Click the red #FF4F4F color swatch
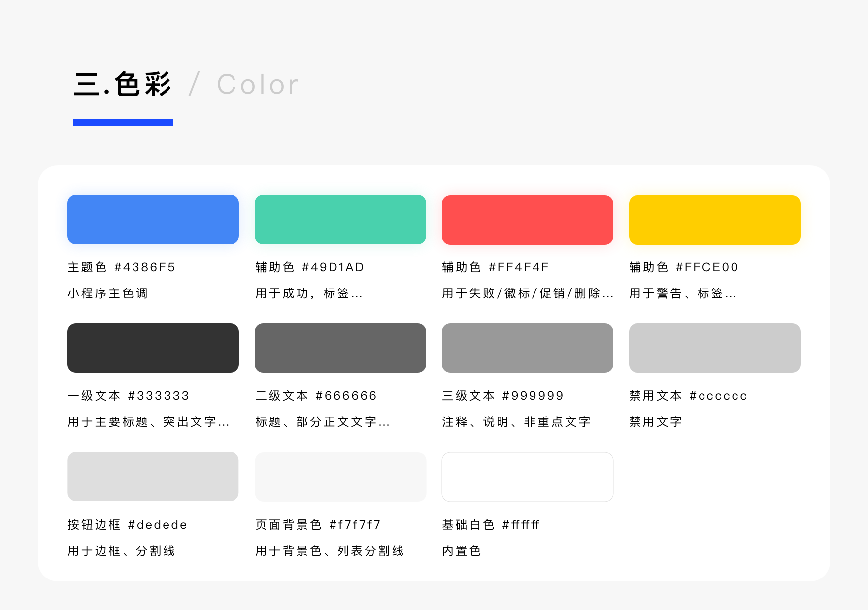 tap(527, 220)
